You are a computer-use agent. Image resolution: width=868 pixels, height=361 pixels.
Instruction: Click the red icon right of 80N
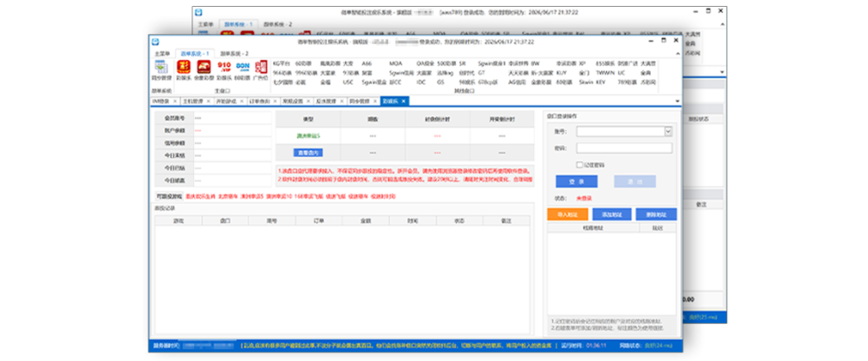(x=262, y=67)
